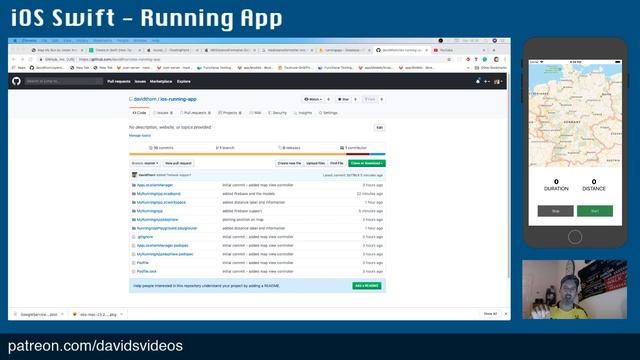Switch to the repository Settings tab
Image resolution: width=640 pixels, height=360 pixels.
tap(328, 113)
